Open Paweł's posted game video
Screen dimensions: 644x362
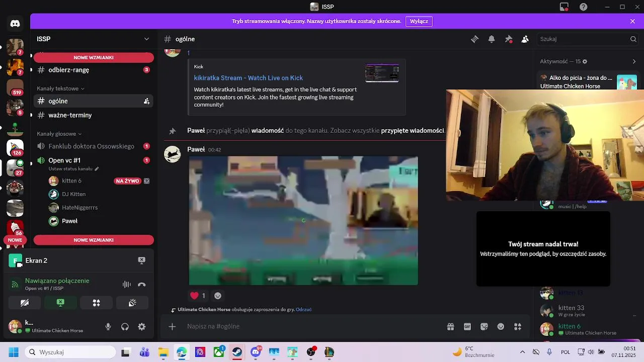click(303, 221)
